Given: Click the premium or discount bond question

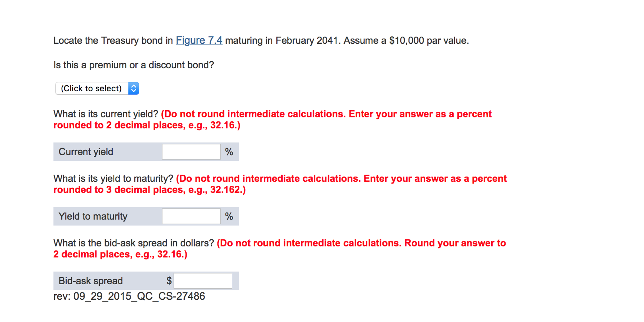Looking at the screenshot, I should tap(133, 65).
